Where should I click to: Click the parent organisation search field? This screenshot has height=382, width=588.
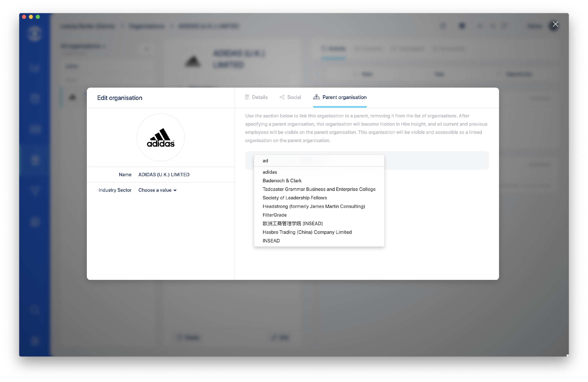(319, 161)
